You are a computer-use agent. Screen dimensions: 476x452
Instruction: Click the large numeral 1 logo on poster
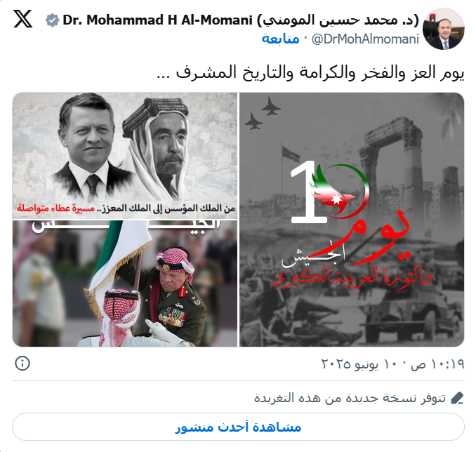point(307,191)
